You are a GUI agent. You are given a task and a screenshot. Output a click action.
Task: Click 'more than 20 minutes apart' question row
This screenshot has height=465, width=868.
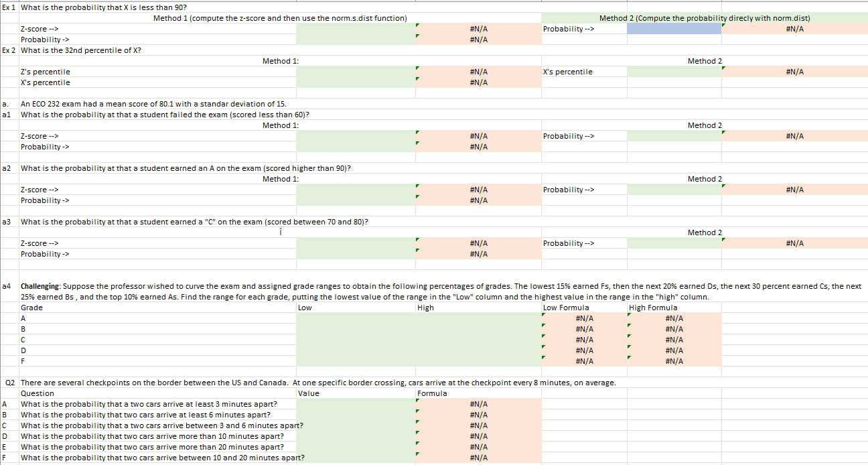click(152, 447)
